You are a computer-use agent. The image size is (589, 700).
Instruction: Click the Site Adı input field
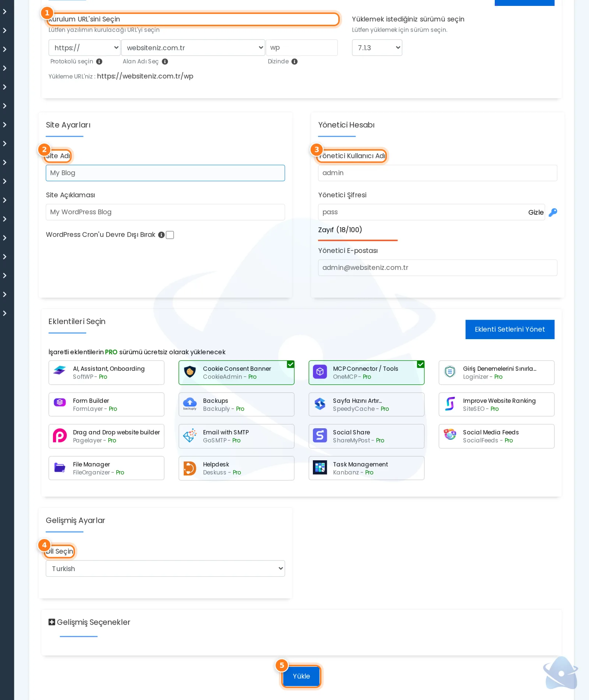(x=165, y=173)
